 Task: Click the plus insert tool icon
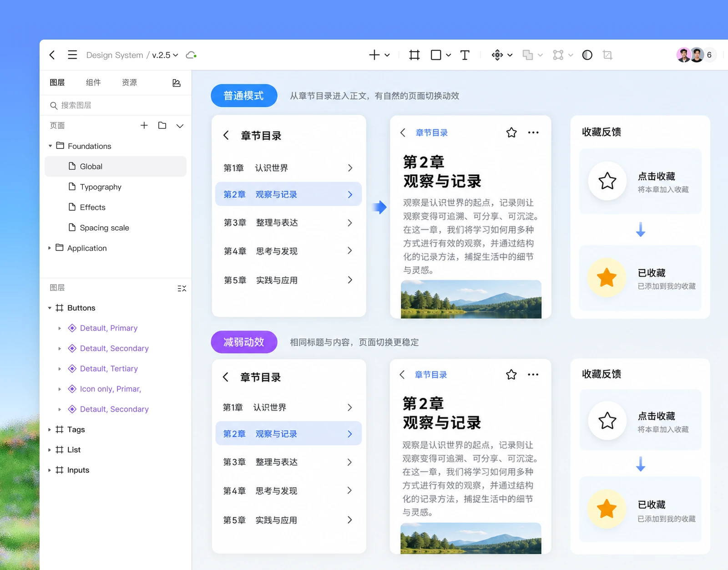point(374,55)
